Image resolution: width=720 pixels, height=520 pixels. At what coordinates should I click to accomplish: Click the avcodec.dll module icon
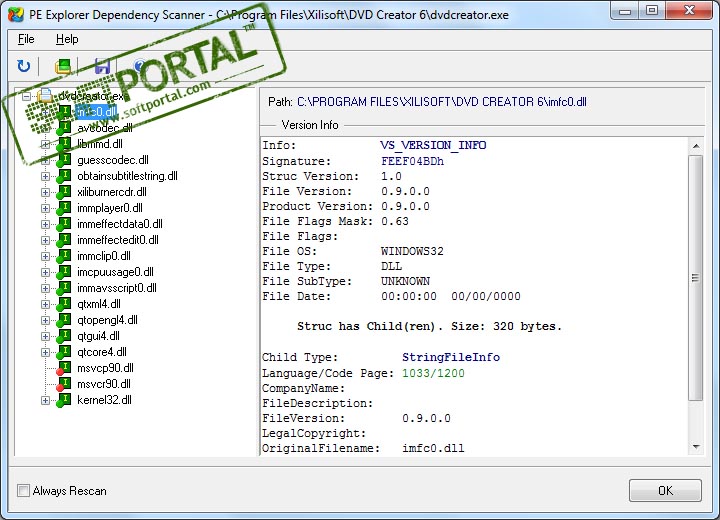click(63, 128)
